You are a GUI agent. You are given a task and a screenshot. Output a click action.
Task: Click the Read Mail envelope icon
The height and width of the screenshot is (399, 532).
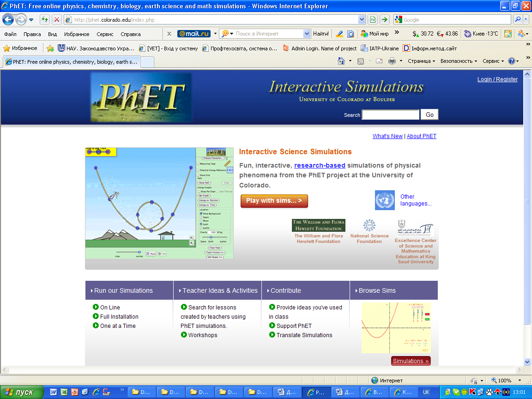pyautogui.click(x=379, y=61)
